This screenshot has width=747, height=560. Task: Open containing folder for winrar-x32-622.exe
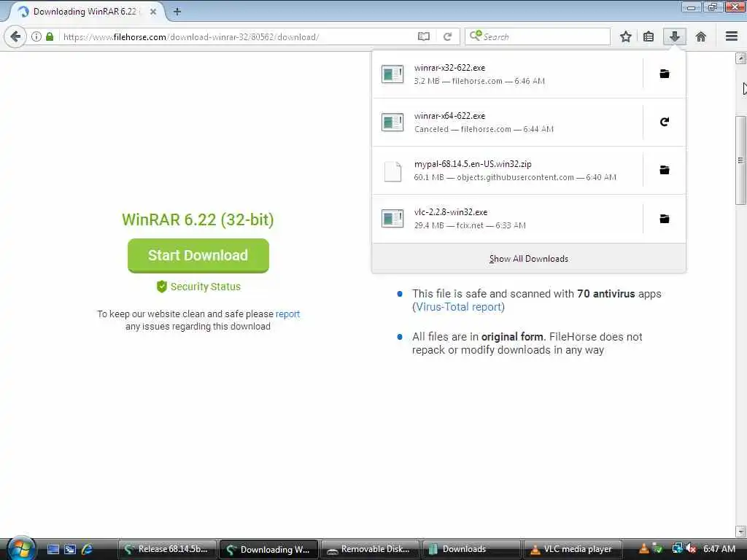(x=665, y=74)
